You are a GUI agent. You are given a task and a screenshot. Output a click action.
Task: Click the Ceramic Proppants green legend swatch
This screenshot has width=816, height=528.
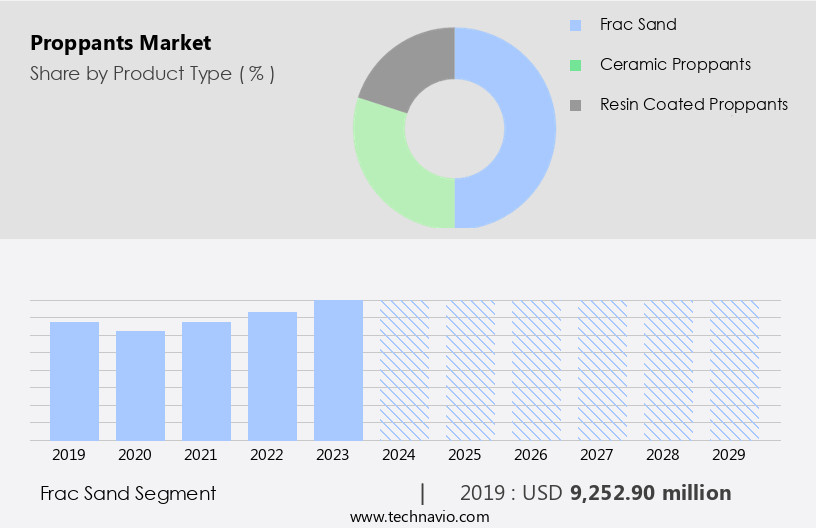click(x=575, y=65)
